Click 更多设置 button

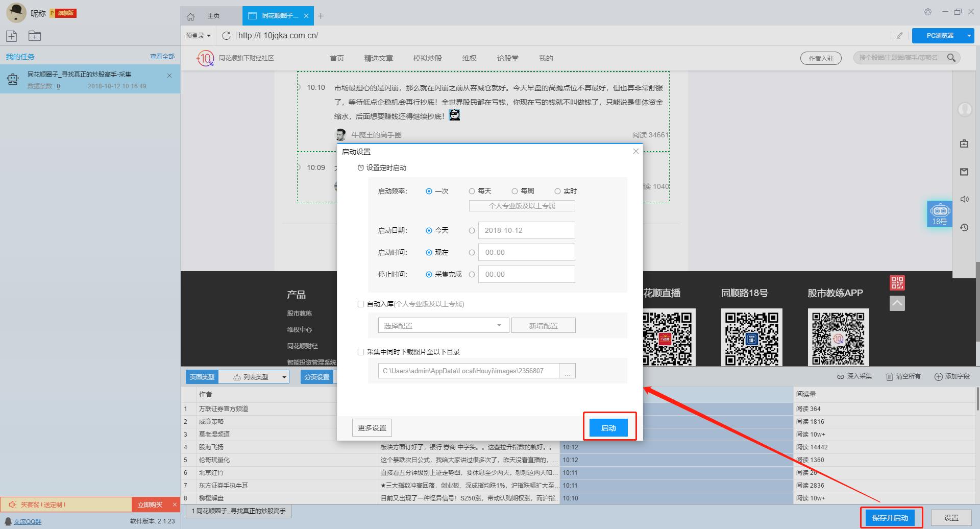372,428
